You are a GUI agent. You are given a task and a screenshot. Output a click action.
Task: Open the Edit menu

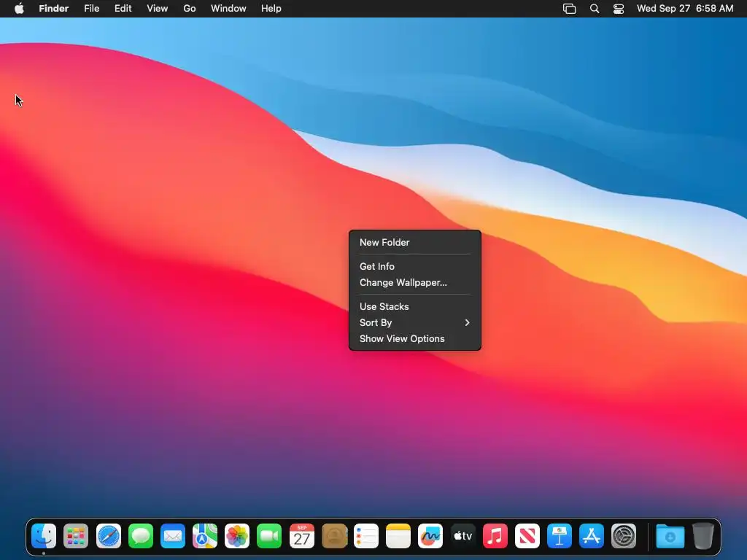coord(123,9)
